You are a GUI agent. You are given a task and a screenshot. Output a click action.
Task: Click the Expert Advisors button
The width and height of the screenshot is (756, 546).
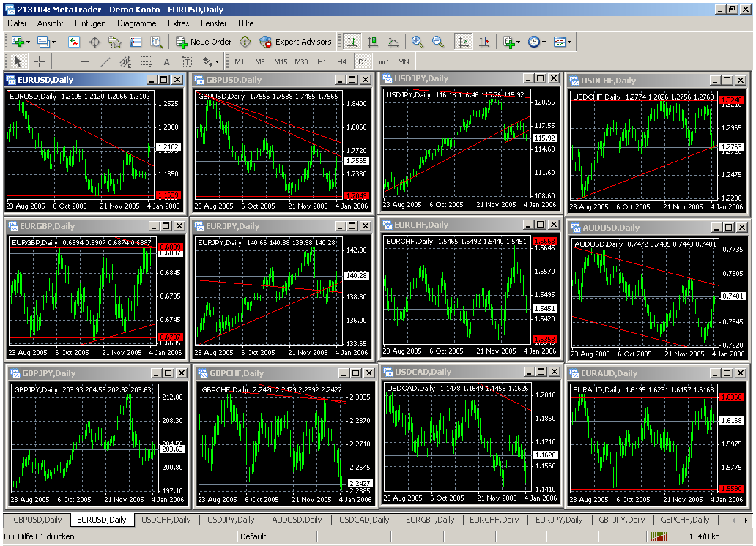[x=296, y=42]
